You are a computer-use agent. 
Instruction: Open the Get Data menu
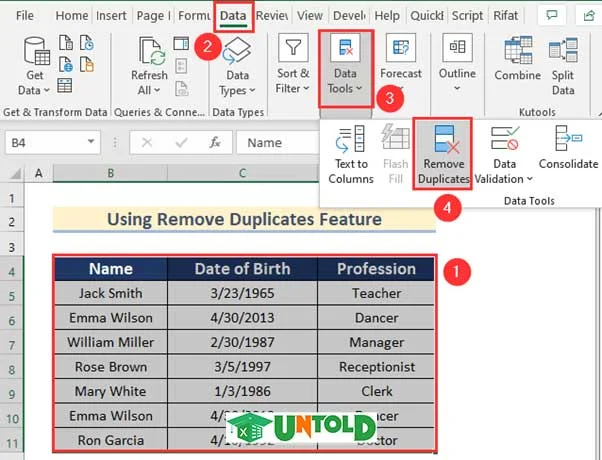click(35, 66)
